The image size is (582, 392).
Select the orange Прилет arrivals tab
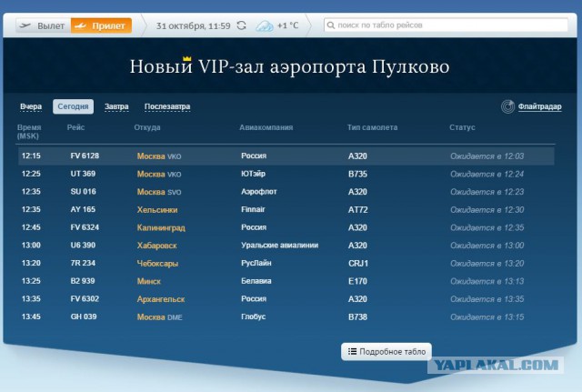coord(101,25)
